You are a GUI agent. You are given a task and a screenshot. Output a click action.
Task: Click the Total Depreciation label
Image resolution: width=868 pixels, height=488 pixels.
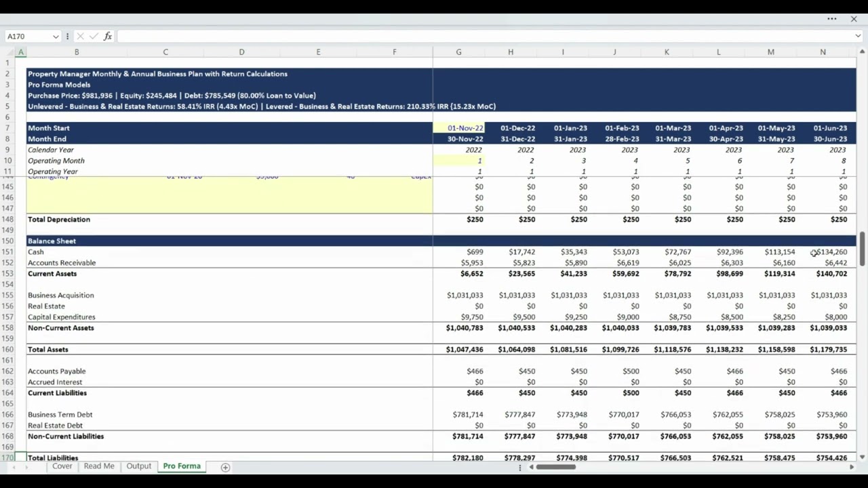tap(59, 220)
